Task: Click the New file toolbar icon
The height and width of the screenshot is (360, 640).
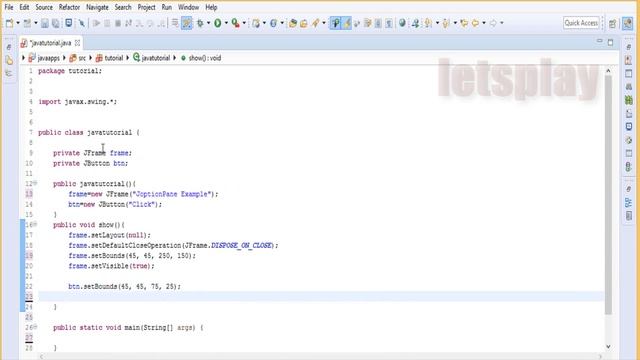Action: pyautogui.click(x=9, y=23)
